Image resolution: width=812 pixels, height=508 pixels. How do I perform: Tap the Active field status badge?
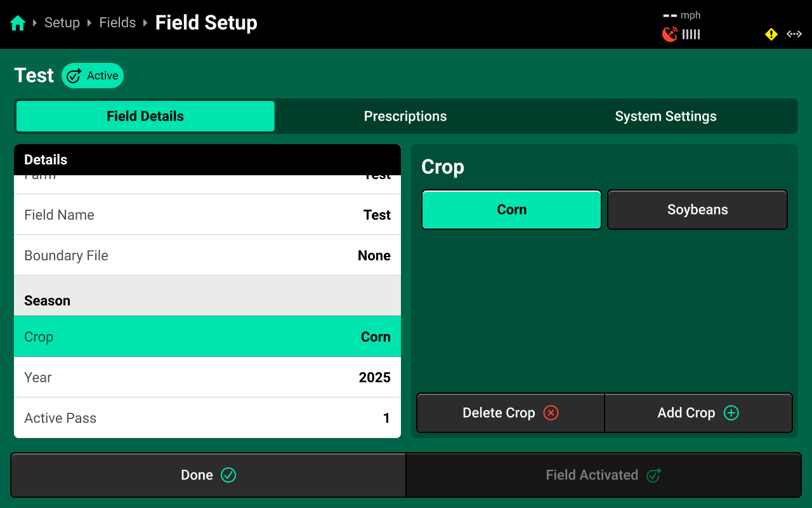(93, 76)
